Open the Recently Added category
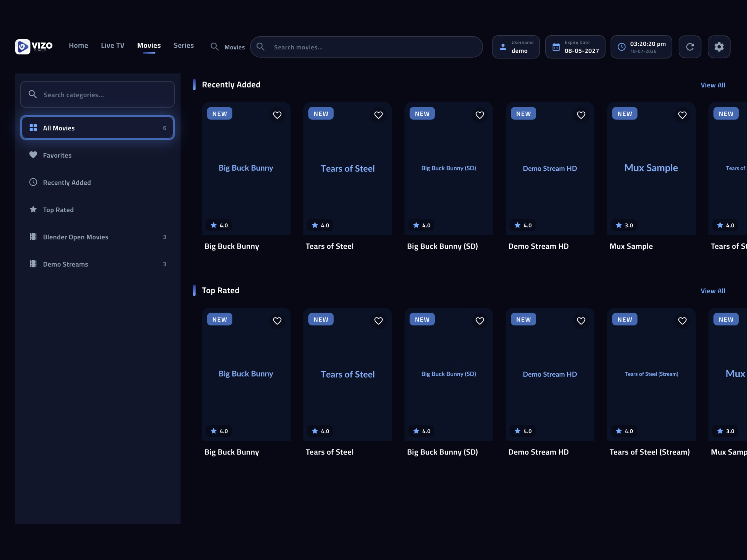Viewport: 747px width, 560px height. (98, 182)
